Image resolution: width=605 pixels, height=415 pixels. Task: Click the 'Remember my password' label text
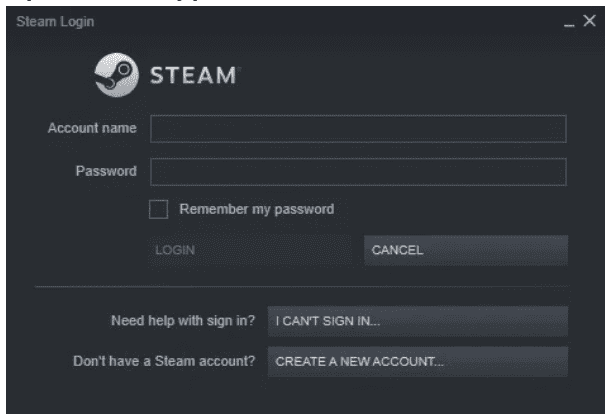tap(256, 210)
